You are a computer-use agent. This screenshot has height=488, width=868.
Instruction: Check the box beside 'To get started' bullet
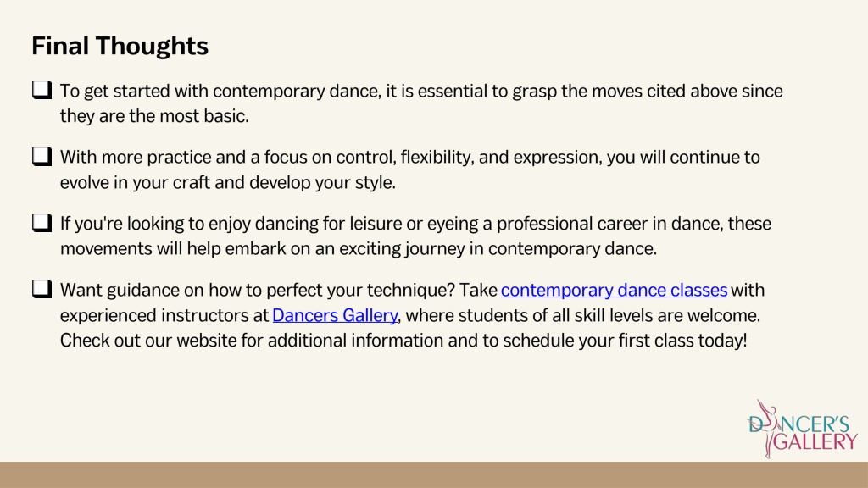42,90
